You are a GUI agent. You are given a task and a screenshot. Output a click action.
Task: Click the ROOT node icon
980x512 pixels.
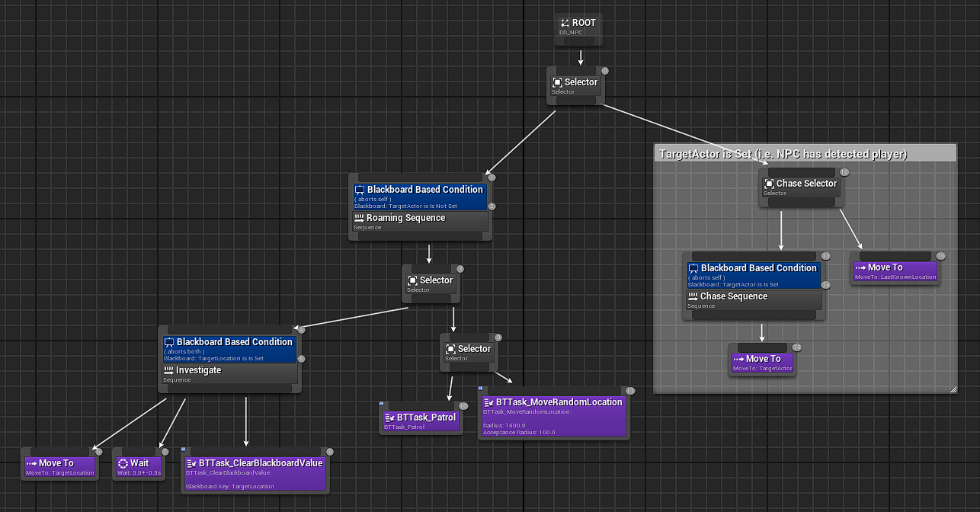[x=565, y=23]
